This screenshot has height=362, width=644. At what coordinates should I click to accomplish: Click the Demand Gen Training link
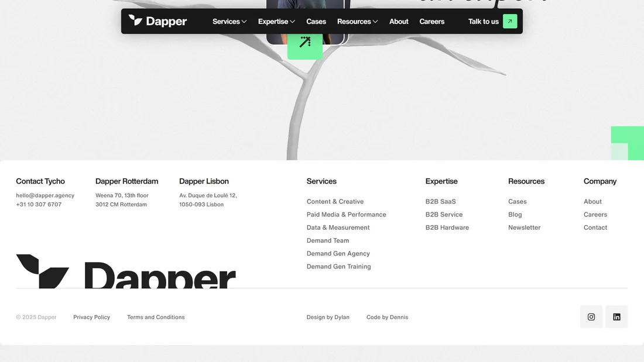pos(338,267)
